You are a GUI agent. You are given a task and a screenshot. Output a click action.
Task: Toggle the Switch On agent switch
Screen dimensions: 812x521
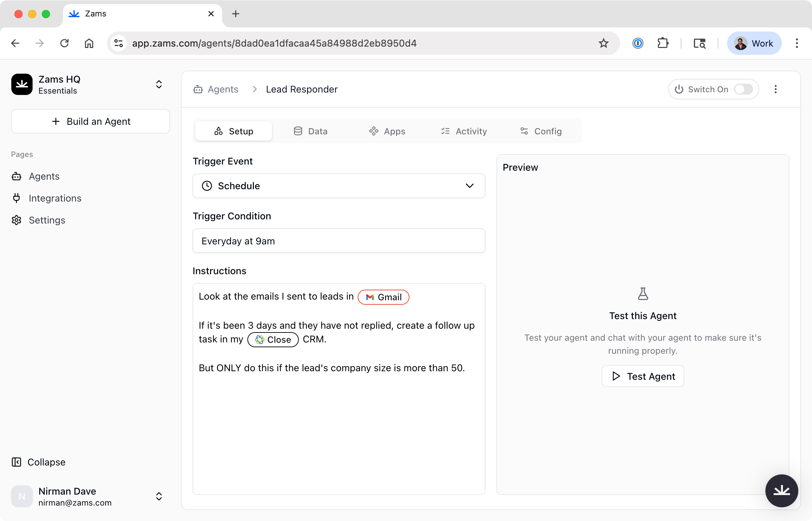(x=743, y=89)
